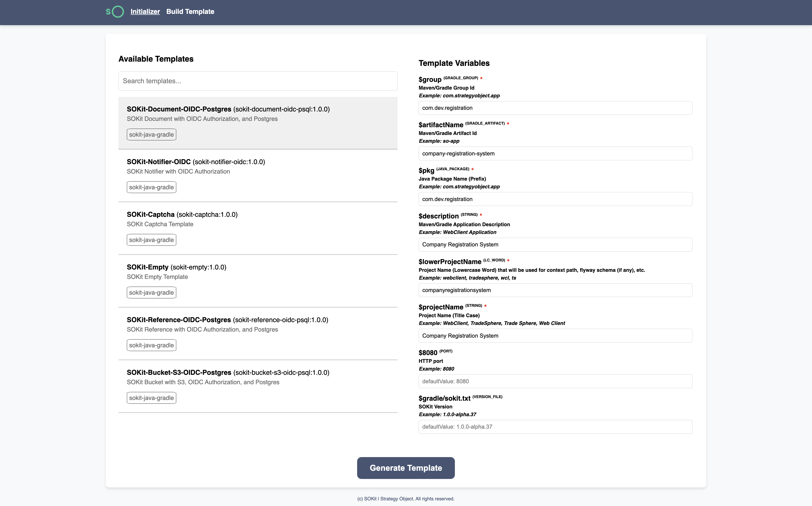Click sokit-java-gradle tag under SOKit-Captcha
This screenshot has height=506, width=812.
[151, 240]
